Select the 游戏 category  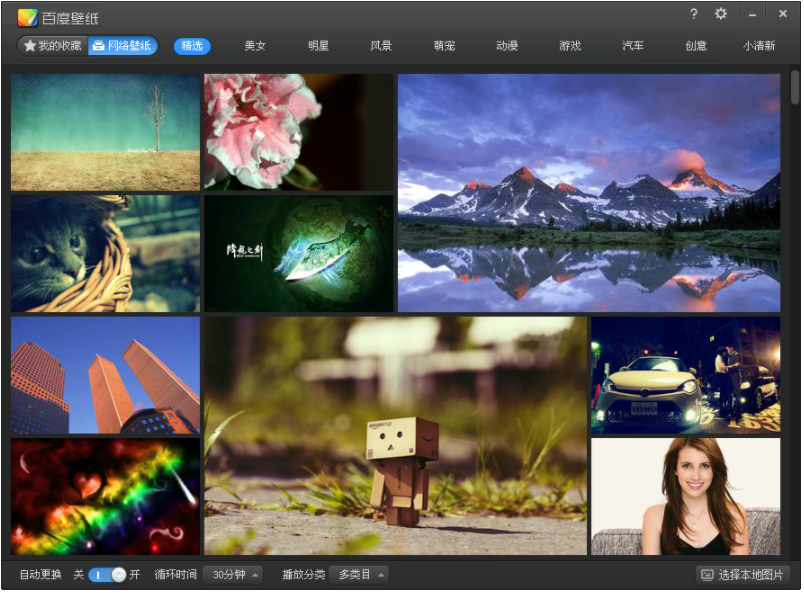[570, 46]
